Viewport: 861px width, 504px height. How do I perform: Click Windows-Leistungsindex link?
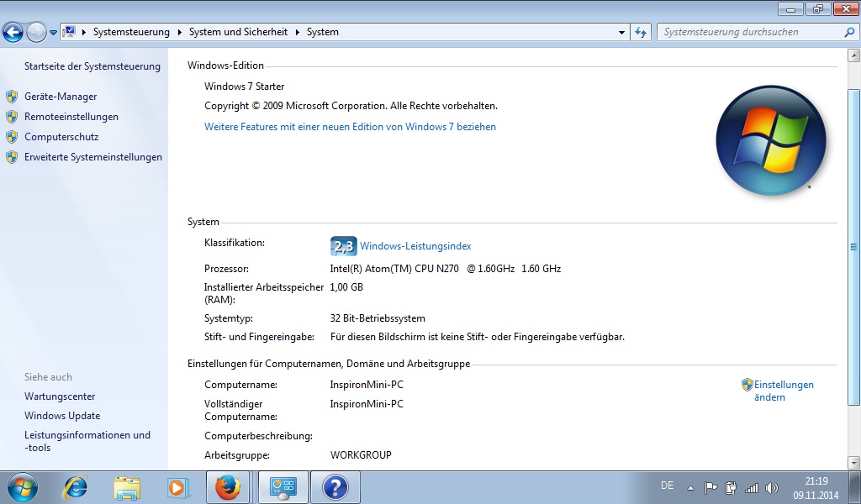pyautogui.click(x=415, y=246)
